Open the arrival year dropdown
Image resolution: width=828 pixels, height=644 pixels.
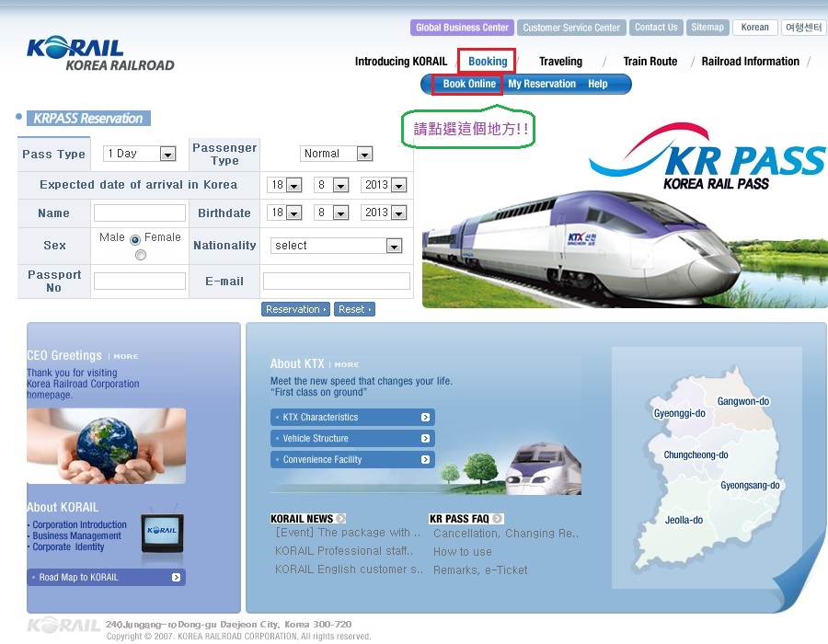click(384, 185)
